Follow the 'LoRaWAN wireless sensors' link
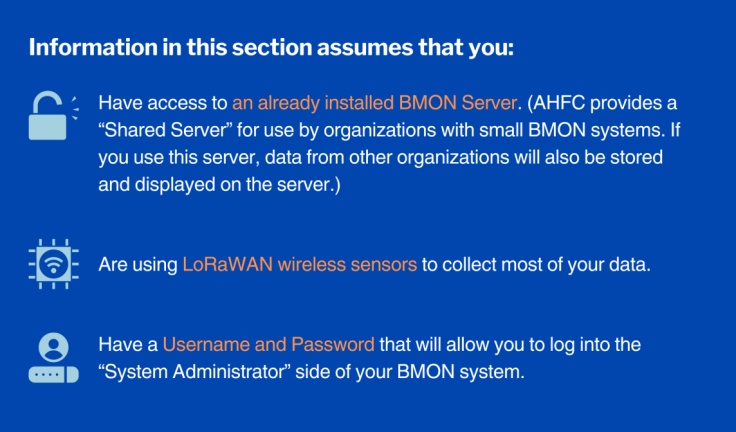 pyautogui.click(x=299, y=265)
